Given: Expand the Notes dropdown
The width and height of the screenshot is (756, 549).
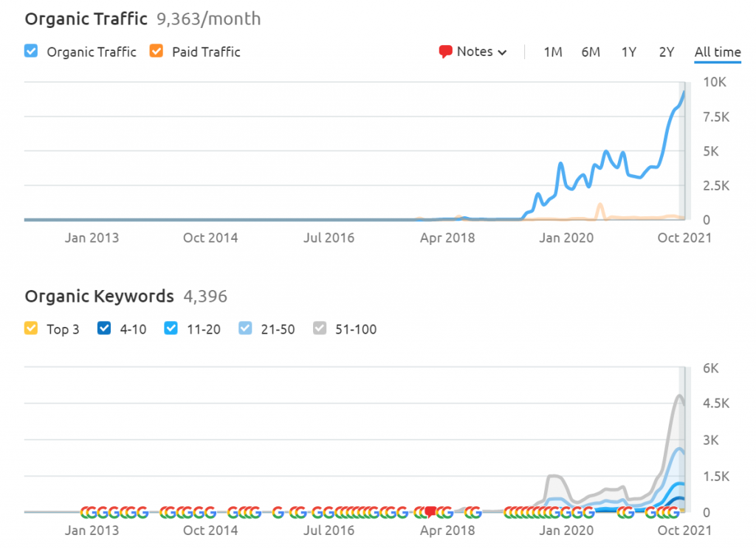Looking at the screenshot, I should [473, 52].
